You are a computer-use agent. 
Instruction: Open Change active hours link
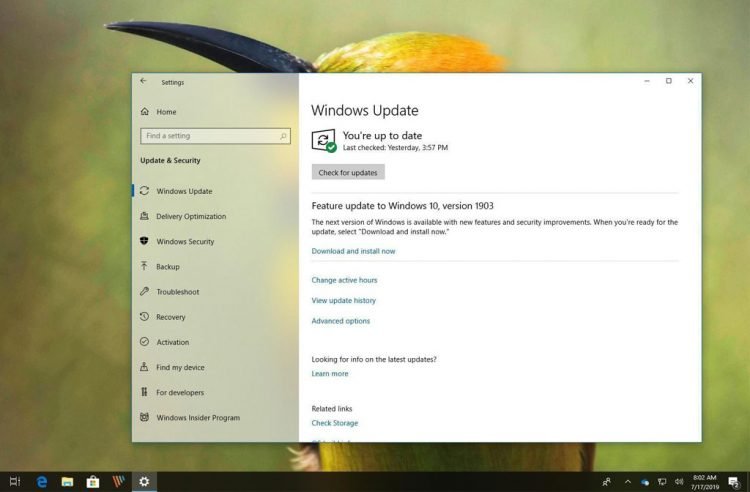[344, 280]
